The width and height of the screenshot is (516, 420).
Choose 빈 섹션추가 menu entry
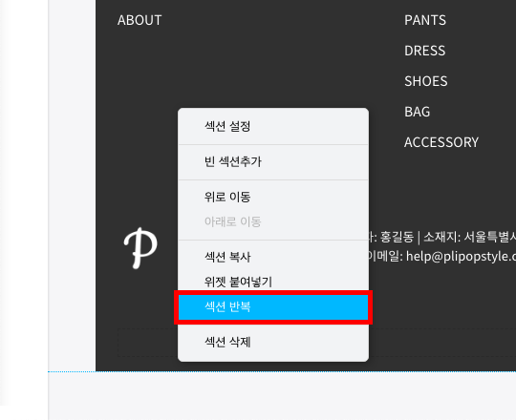[273, 161]
